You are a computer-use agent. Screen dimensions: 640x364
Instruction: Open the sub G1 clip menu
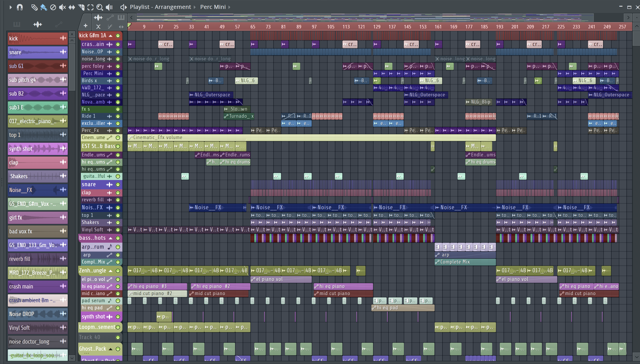tap(63, 66)
